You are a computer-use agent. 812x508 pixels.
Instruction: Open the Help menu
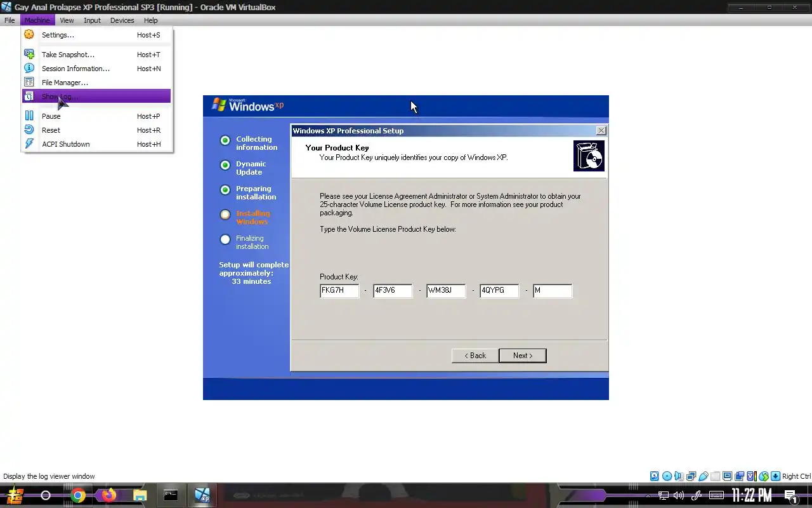(150, 20)
